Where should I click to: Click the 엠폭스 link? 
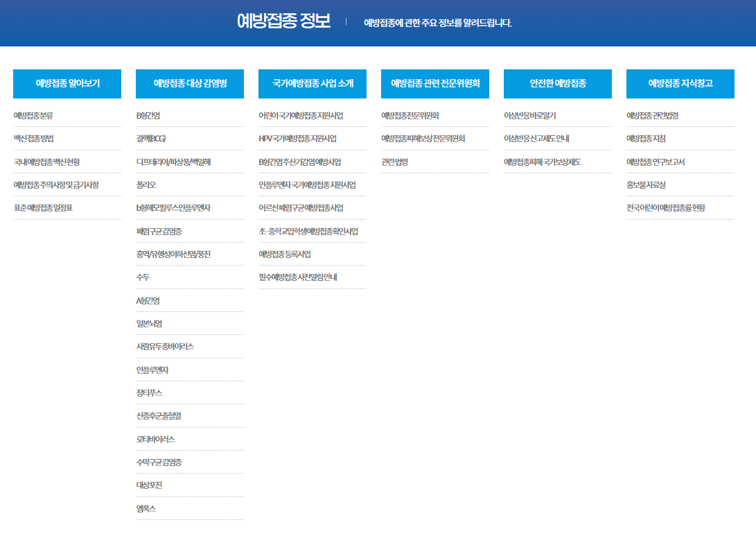pyautogui.click(x=146, y=508)
